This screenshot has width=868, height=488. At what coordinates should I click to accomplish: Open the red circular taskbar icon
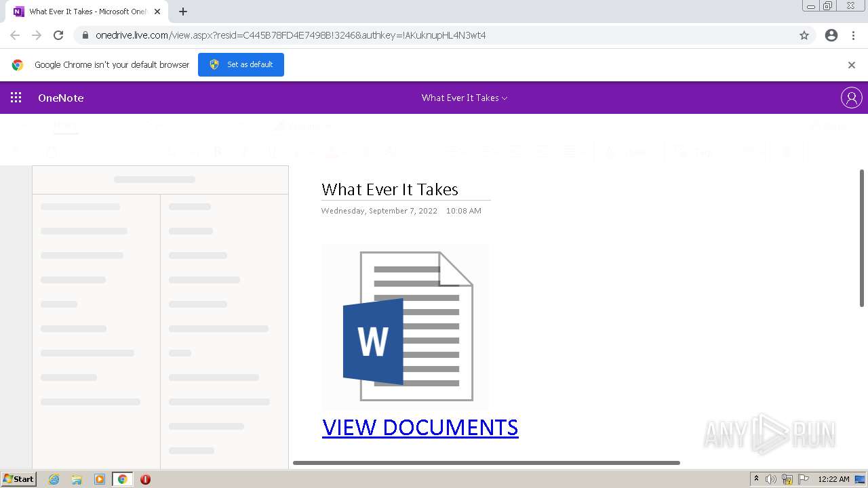pos(145,479)
